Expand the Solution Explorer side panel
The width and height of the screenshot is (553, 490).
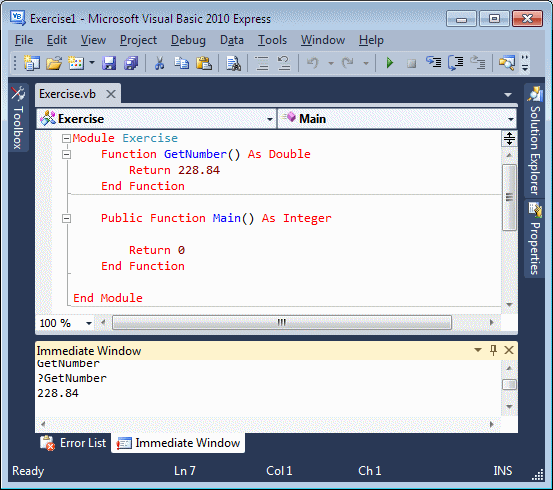(x=535, y=140)
